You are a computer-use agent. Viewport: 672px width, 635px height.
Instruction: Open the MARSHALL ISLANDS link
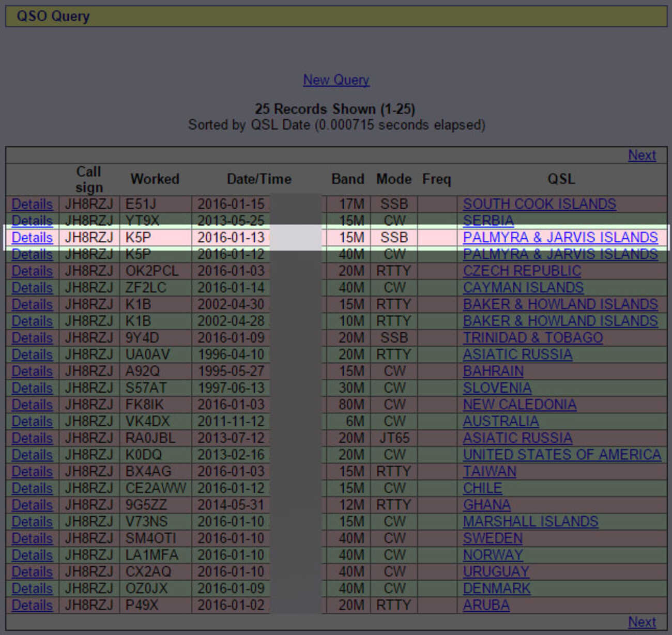[x=531, y=521]
